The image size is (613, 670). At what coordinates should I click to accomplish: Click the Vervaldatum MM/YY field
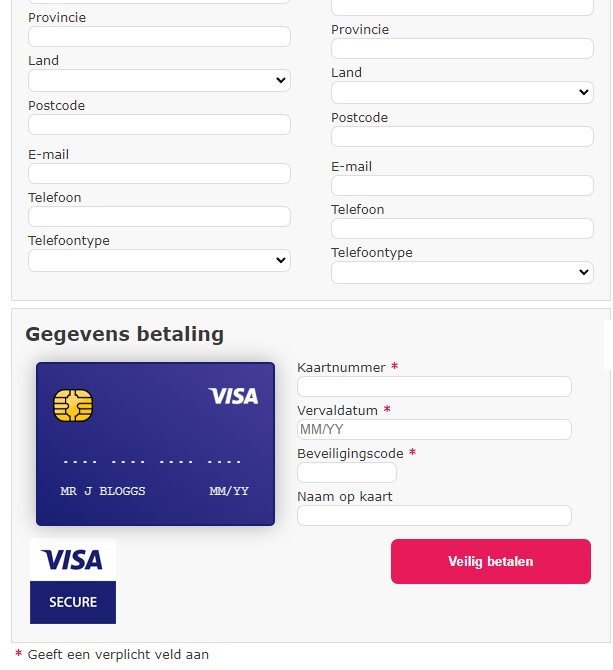pyautogui.click(x=434, y=430)
